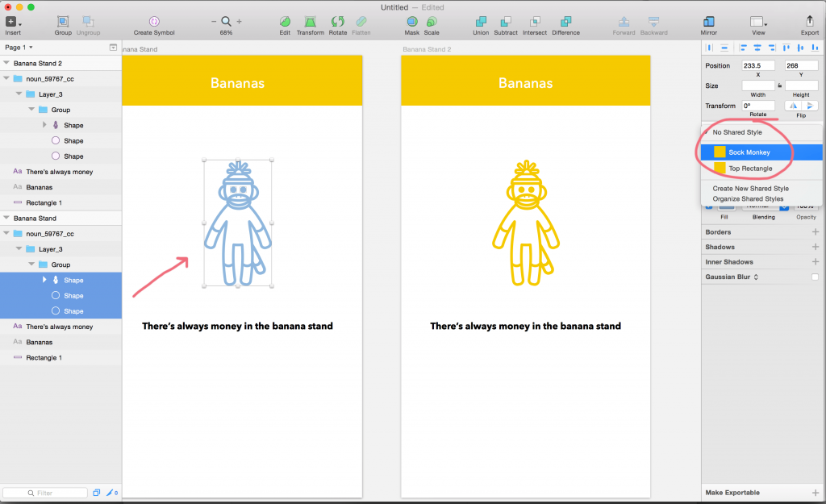Open the Mirror tool
Image resolution: width=826 pixels, height=504 pixels.
(709, 22)
